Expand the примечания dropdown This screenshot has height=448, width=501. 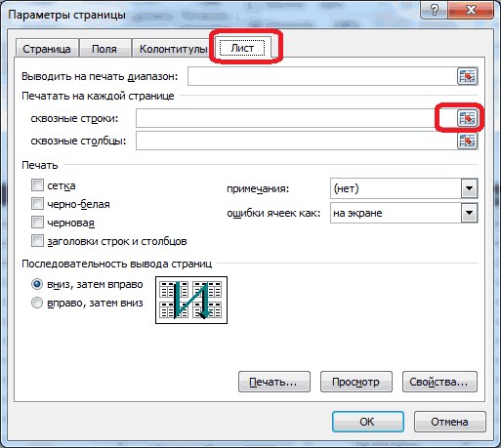tap(469, 188)
